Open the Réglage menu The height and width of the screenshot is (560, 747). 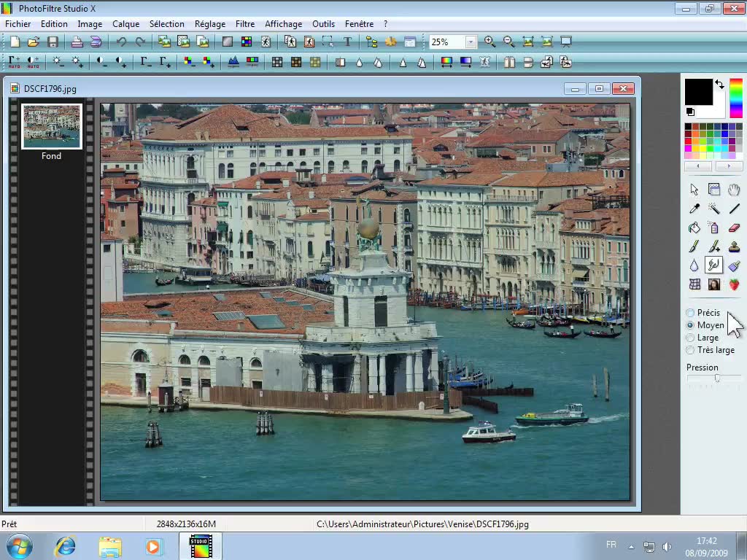tap(209, 24)
